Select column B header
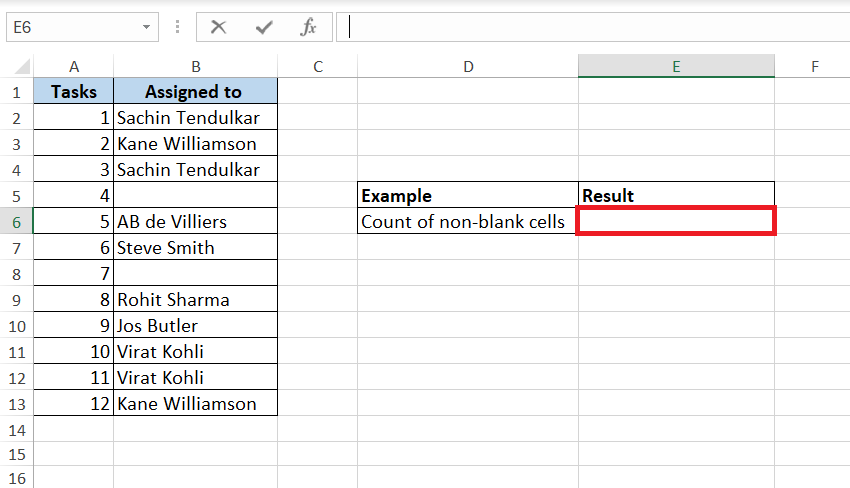The width and height of the screenshot is (850, 488). (196, 66)
